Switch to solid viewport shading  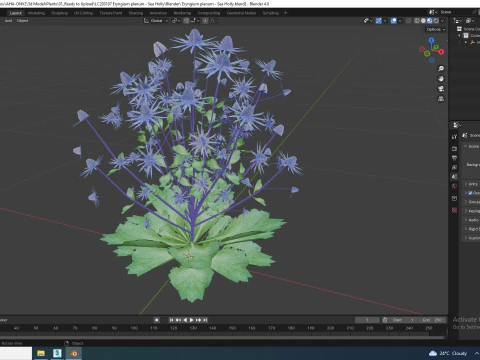point(423,21)
